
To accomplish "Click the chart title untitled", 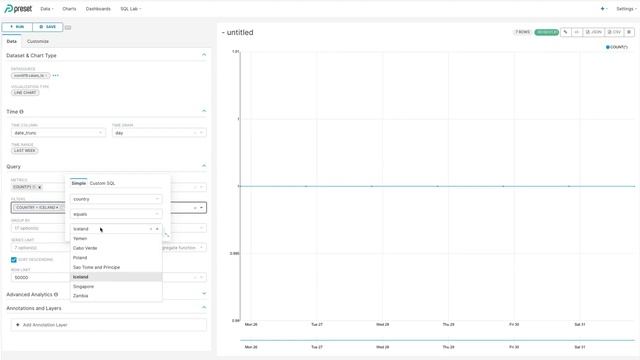I will [x=240, y=33].
